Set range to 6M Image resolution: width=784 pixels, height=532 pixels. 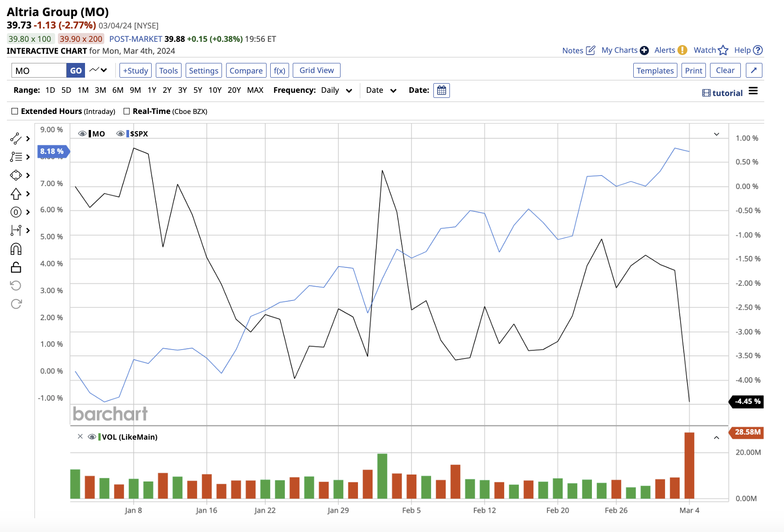tap(118, 90)
